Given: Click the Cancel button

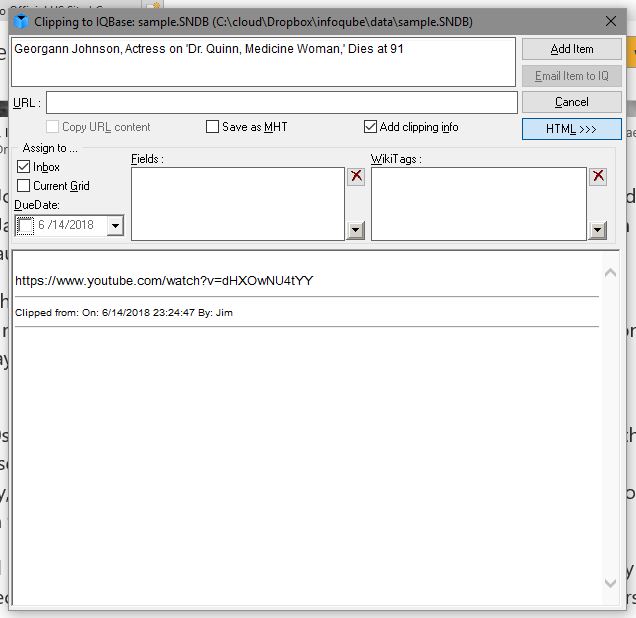Looking at the screenshot, I should click(571, 102).
